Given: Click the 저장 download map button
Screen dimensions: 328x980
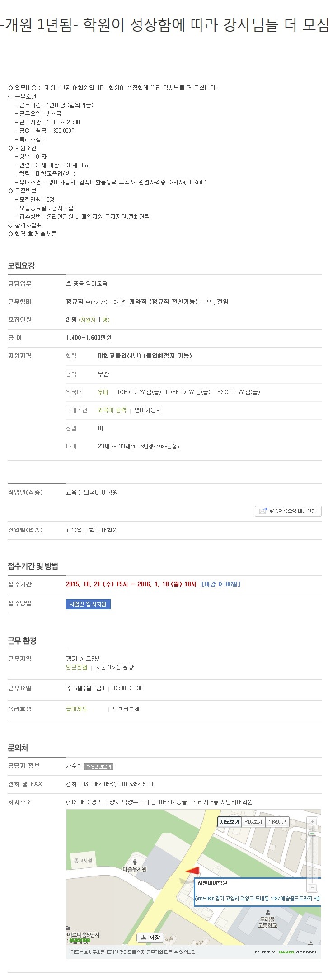Looking at the screenshot, I should 150,938.
